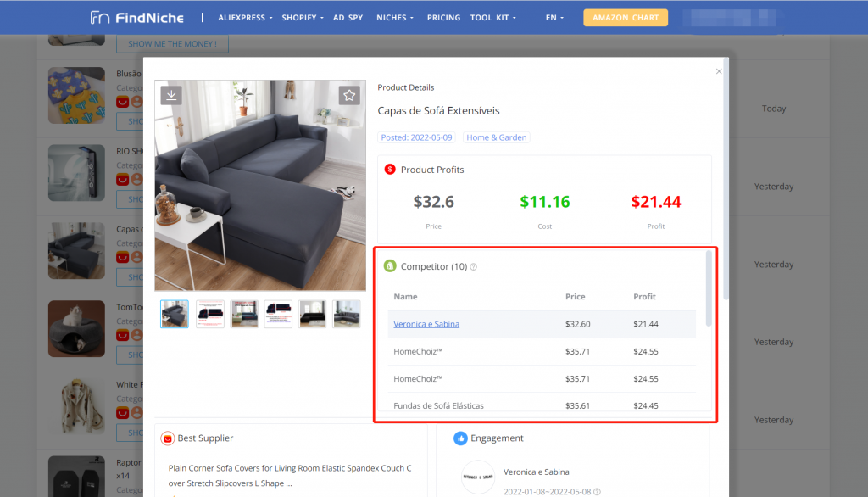The image size is (868, 497).
Task: Click the Profit column header
Action: tap(644, 297)
